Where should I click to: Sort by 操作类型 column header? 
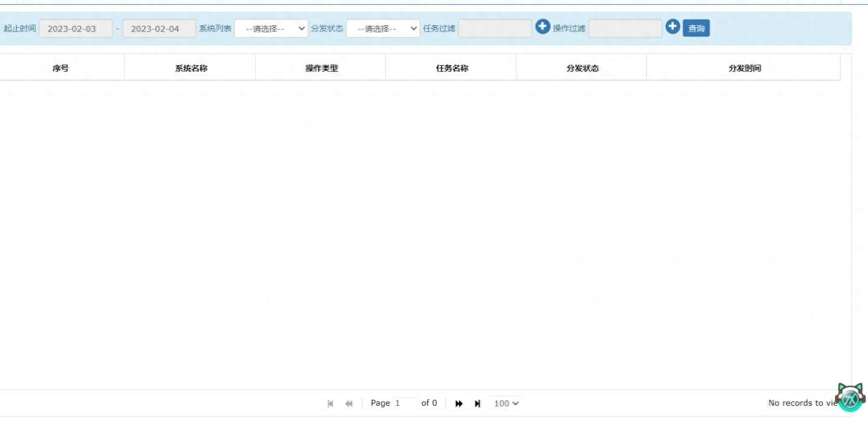[x=321, y=68]
